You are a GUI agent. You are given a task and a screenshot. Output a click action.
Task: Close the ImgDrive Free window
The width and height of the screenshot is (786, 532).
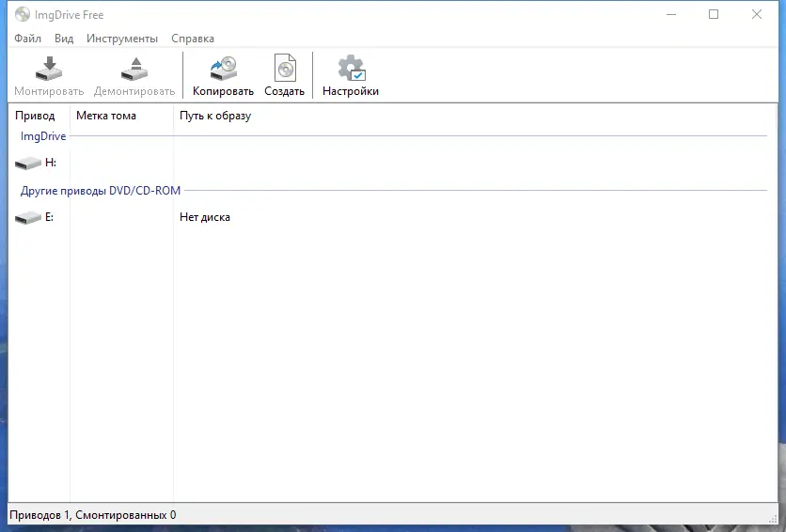757,14
